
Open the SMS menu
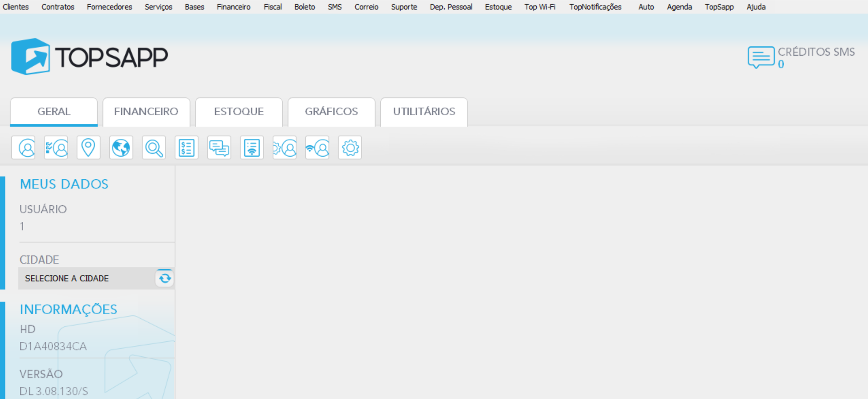click(x=335, y=7)
